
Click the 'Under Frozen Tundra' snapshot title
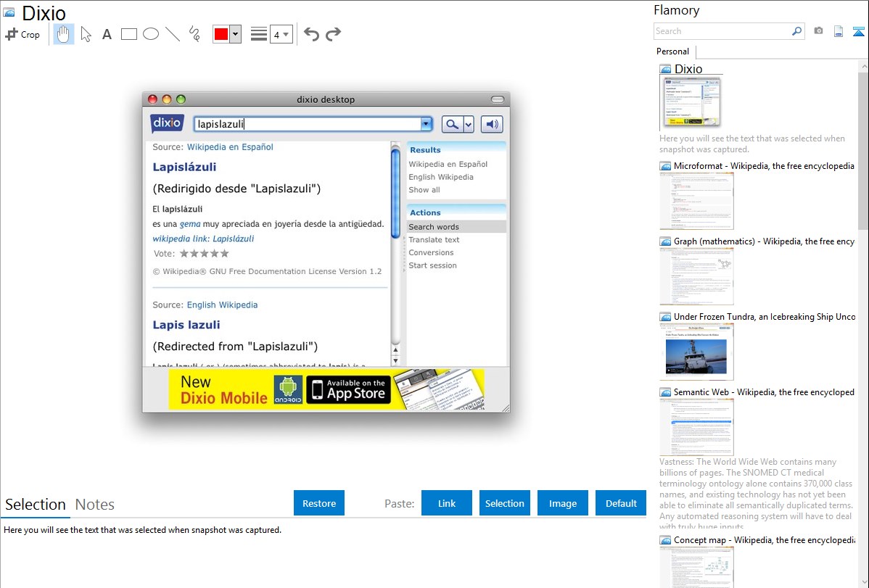(x=765, y=316)
